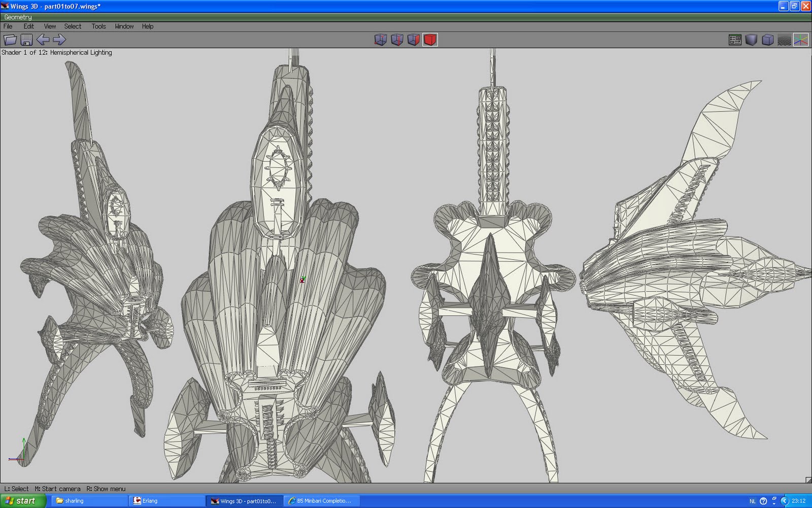Redo using the right arrow icon
This screenshot has height=508, width=812.
59,40
